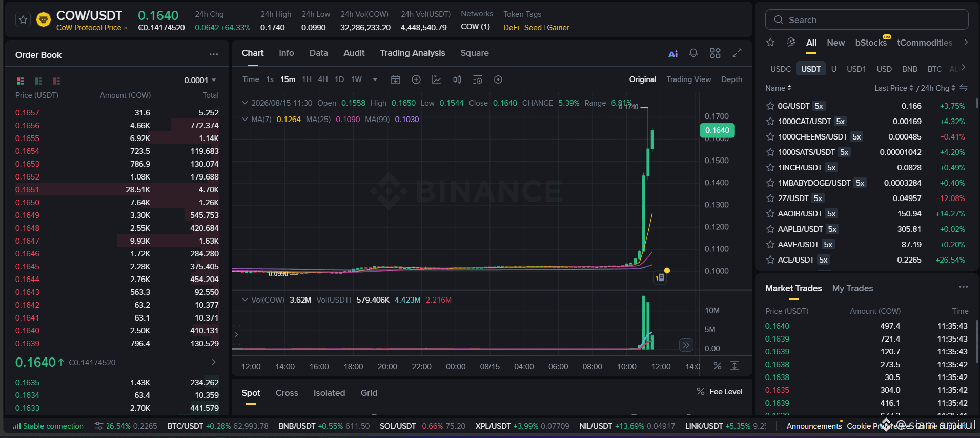Switch to My Trades tab
This screenshot has height=438, width=980.
[852, 288]
